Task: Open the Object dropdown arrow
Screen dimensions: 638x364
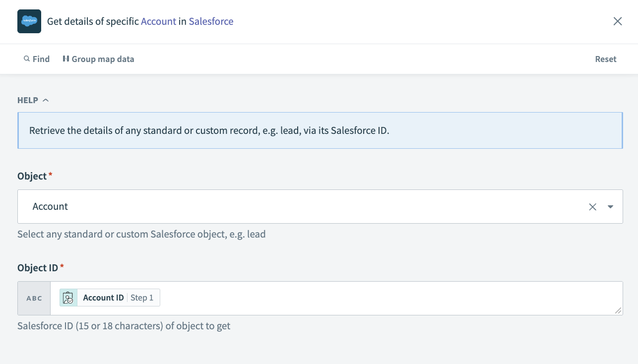Action: [x=610, y=207]
